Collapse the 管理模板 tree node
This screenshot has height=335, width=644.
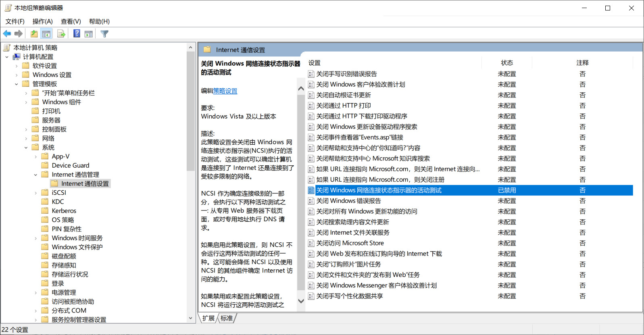17,84
